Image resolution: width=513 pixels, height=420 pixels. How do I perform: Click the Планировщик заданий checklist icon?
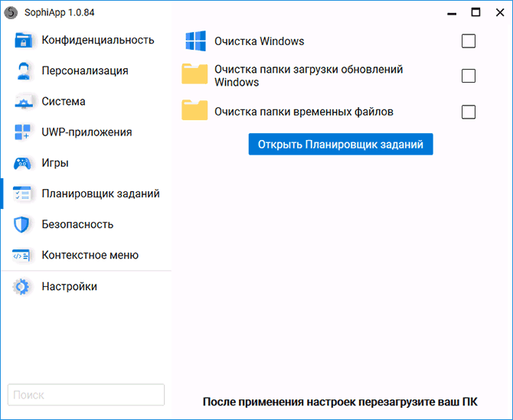coord(22,194)
